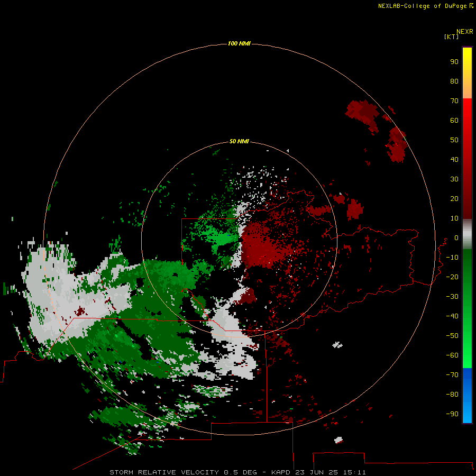Click the 70 value on the velocity scale
This screenshot has width=476, height=476.
click(x=454, y=101)
